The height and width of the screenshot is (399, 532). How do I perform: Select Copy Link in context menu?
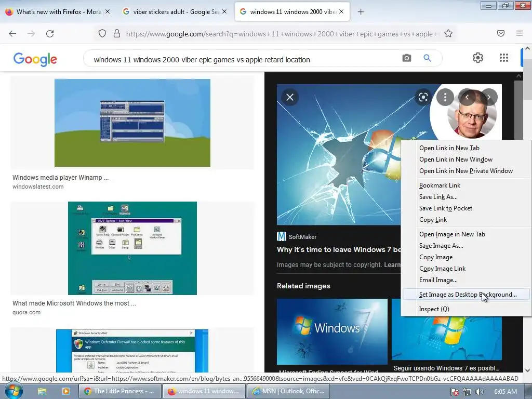[x=466, y=220]
